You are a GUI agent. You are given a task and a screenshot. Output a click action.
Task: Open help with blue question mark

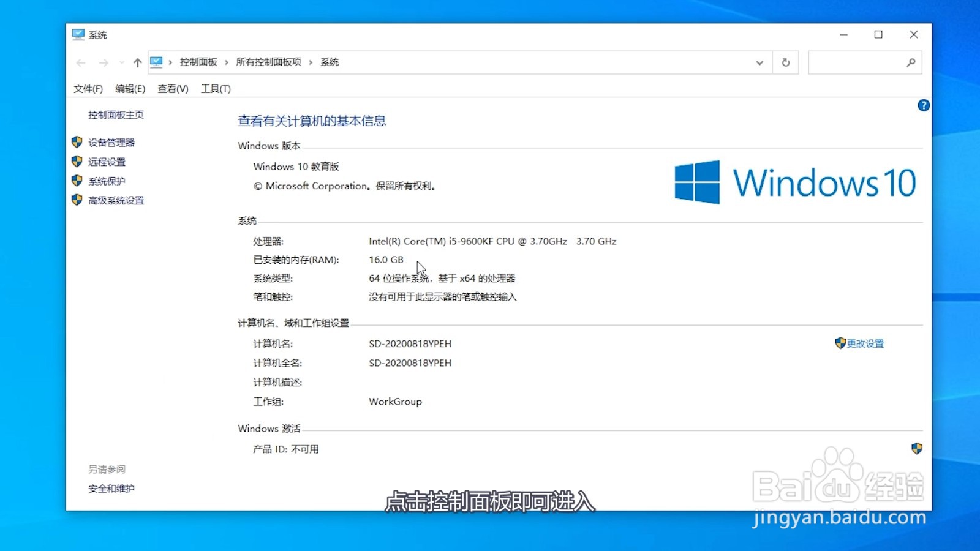point(924,105)
